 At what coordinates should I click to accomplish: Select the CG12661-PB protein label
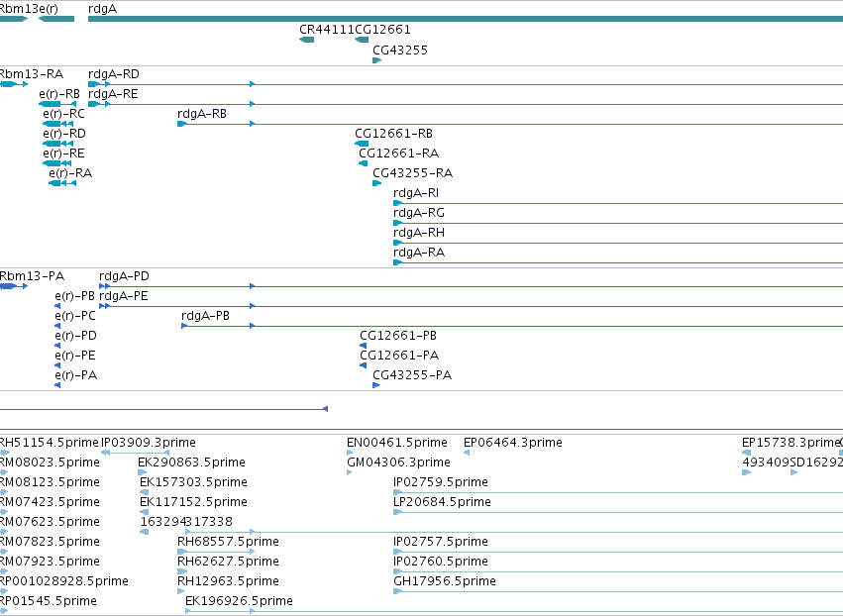pyautogui.click(x=398, y=336)
